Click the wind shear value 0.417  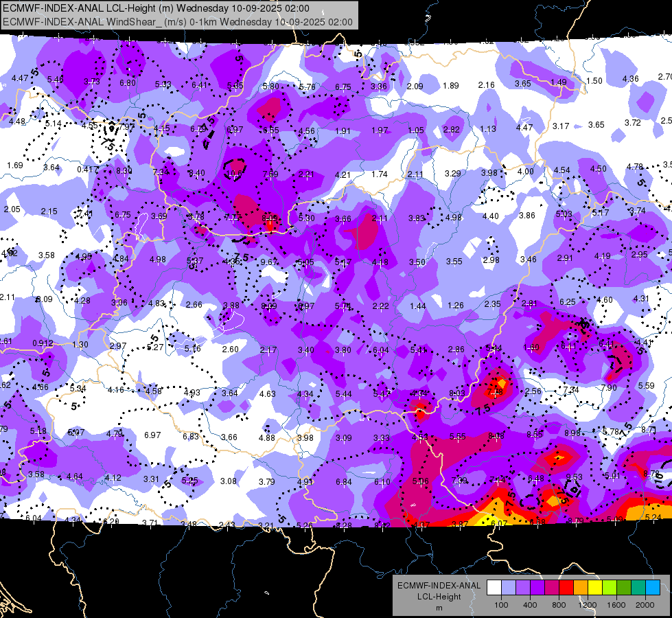click(x=87, y=170)
